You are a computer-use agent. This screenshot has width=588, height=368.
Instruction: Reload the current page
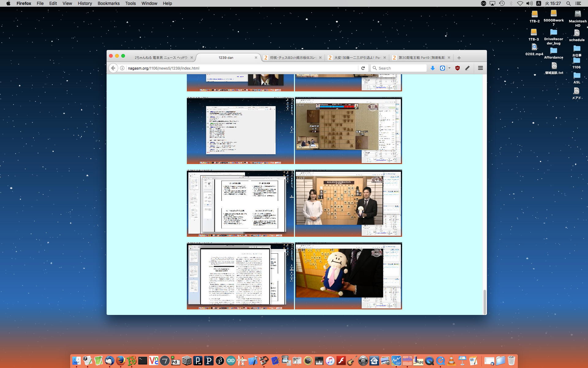point(363,68)
